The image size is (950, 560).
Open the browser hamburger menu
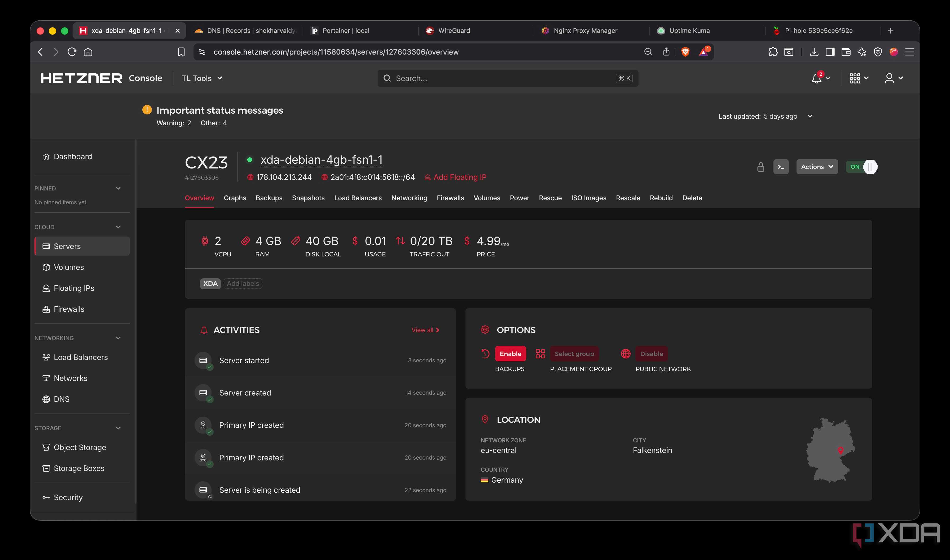(x=910, y=52)
